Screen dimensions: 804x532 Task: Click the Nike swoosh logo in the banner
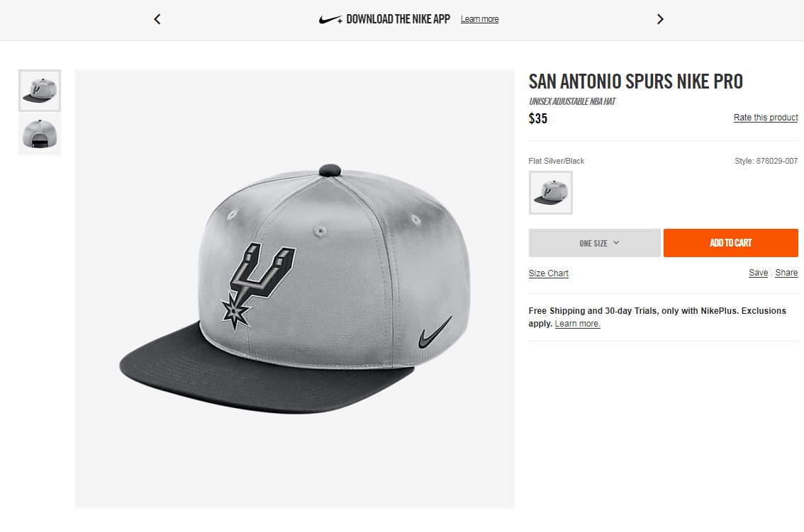[x=328, y=19]
